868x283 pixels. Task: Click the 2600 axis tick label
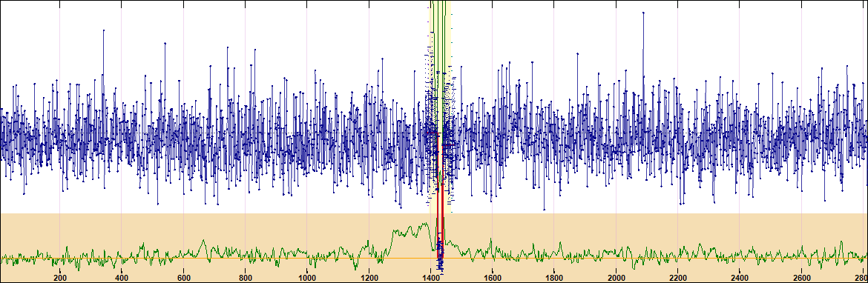pyautogui.click(x=802, y=278)
